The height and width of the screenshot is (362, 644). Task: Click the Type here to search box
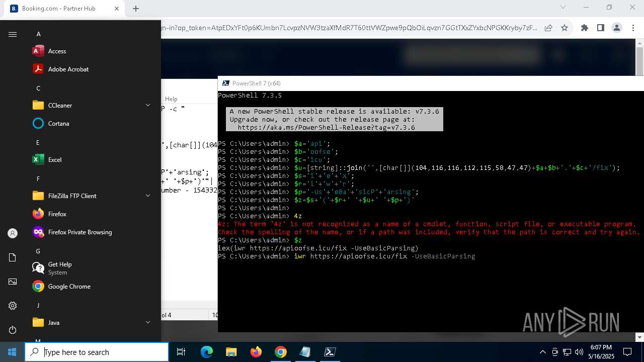(97, 352)
